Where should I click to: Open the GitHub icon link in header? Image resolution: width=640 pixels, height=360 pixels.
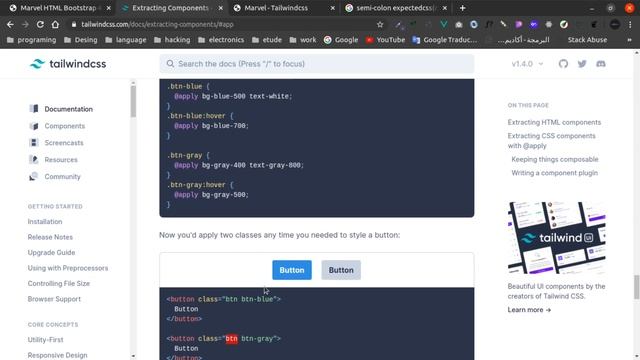563,64
